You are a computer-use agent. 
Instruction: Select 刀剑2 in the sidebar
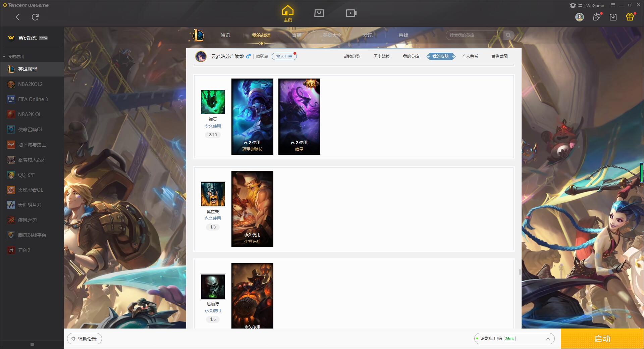32,250
